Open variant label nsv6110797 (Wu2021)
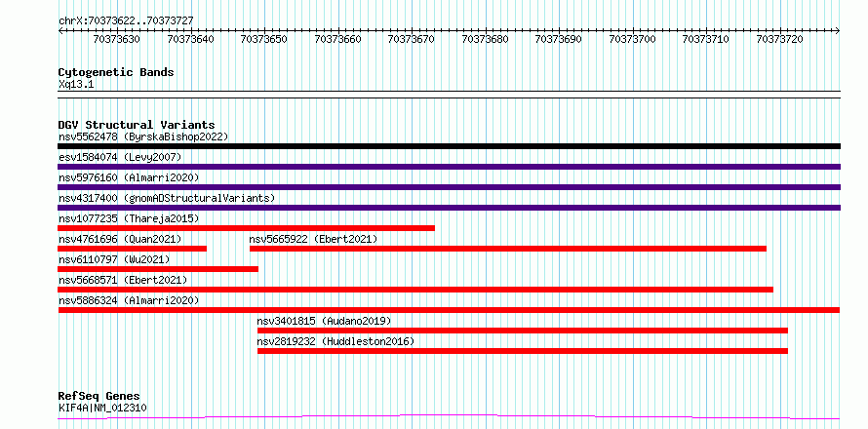The height and width of the screenshot is (429, 868). point(114,259)
